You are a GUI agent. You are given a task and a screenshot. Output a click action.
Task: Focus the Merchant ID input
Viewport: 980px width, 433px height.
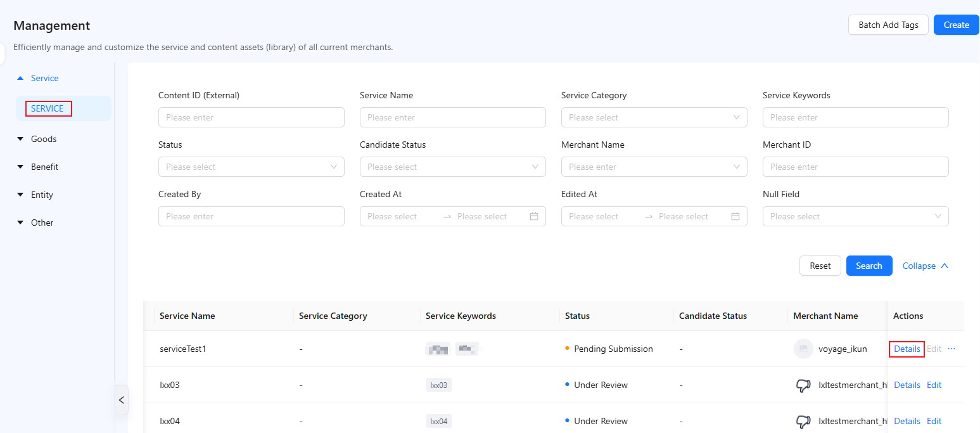point(856,167)
